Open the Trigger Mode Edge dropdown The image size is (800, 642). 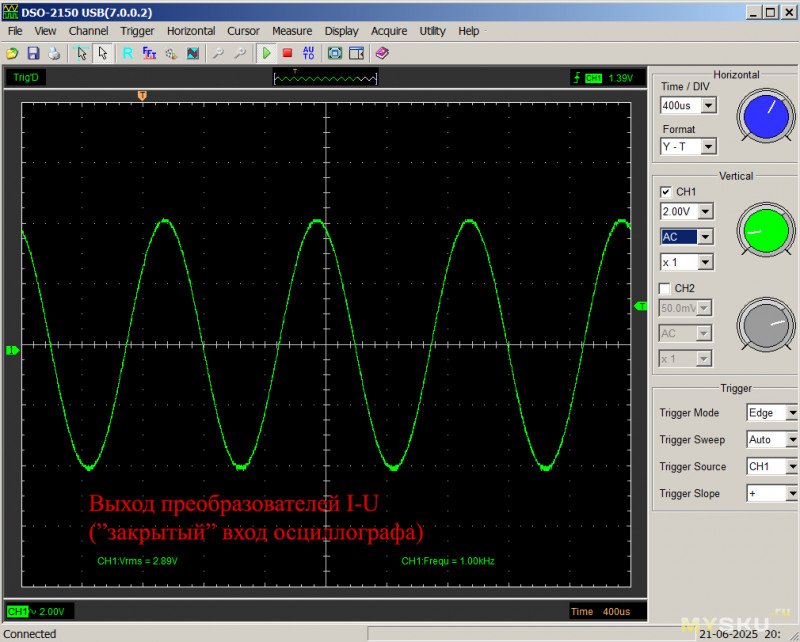[792, 413]
